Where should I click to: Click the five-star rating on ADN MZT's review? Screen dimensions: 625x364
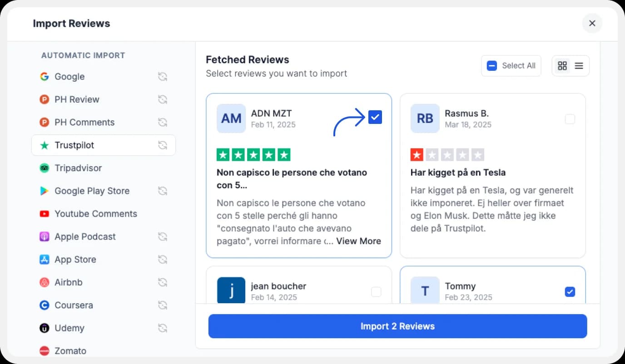pyautogui.click(x=253, y=154)
